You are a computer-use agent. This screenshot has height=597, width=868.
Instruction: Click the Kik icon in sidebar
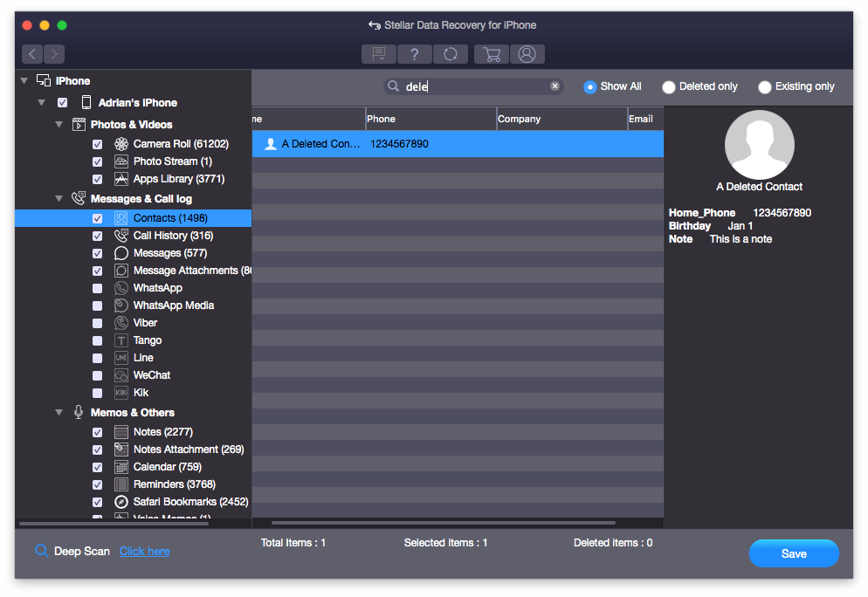[x=121, y=393]
